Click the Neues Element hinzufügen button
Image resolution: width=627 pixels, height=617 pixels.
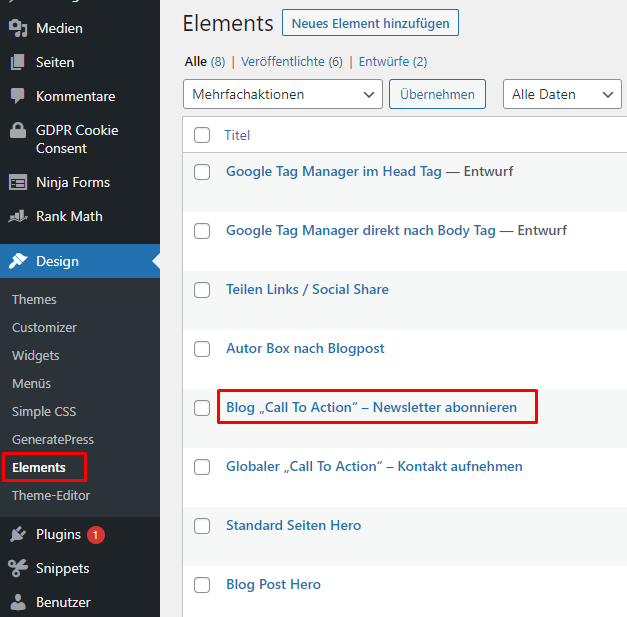point(370,23)
